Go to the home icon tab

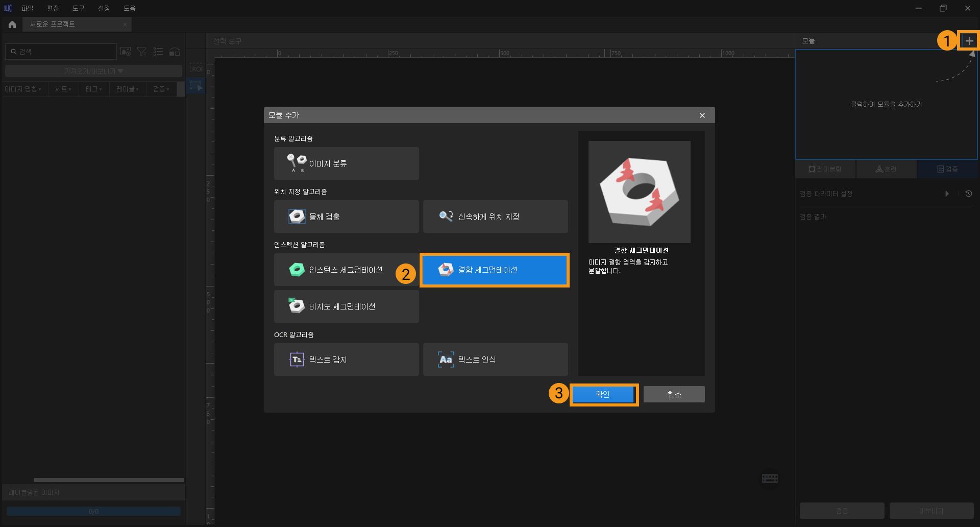click(x=12, y=25)
